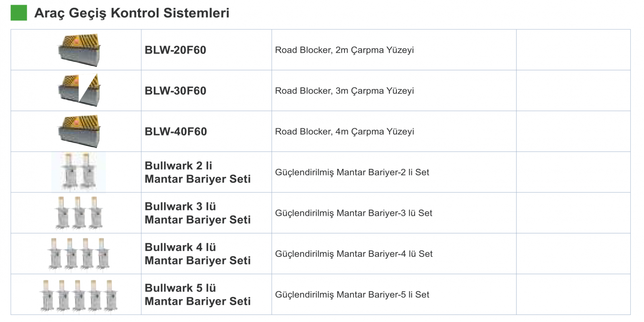Click the Bullwark 2-bollard set picture
The width and height of the screenshot is (644, 322).
click(79, 172)
